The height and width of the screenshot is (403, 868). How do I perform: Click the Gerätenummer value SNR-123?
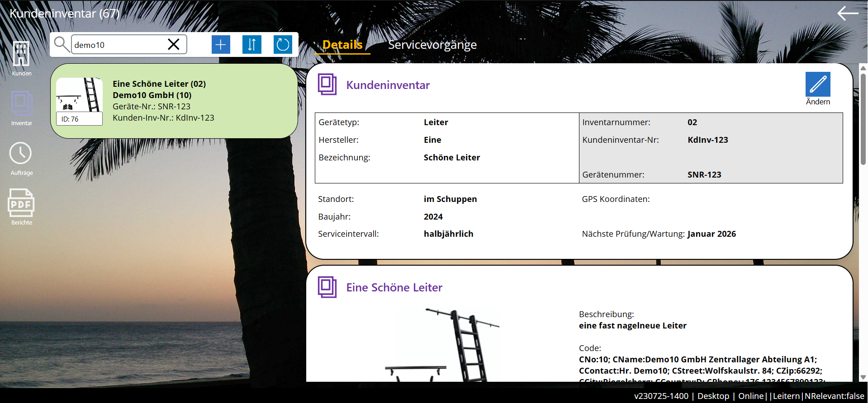[x=704, y=174]
